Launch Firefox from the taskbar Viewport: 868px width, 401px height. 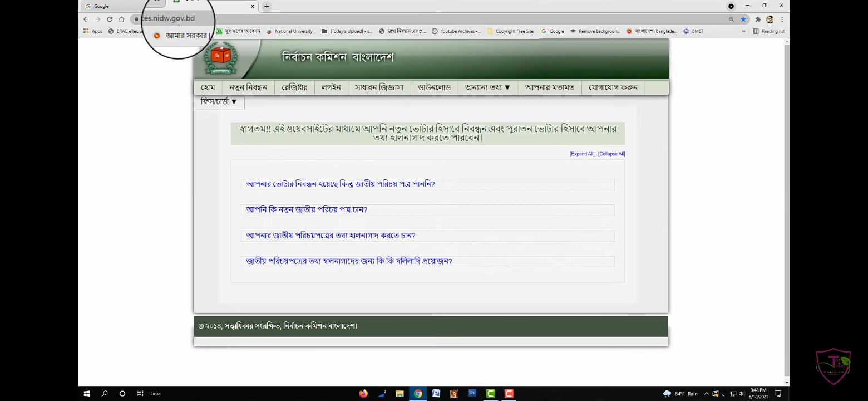pos(363,394)
